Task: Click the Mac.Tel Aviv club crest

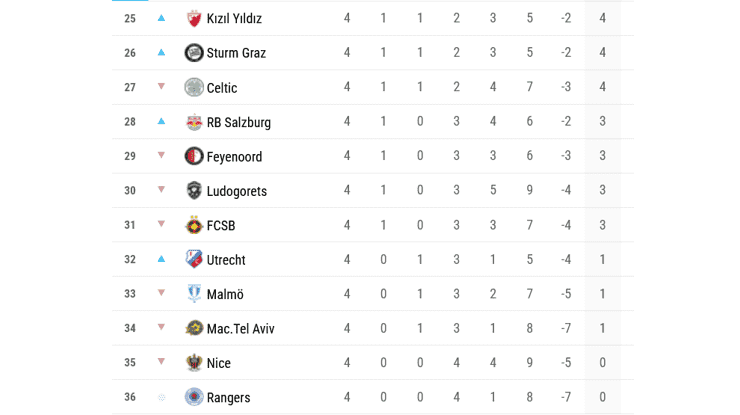Action: [194, 328]
